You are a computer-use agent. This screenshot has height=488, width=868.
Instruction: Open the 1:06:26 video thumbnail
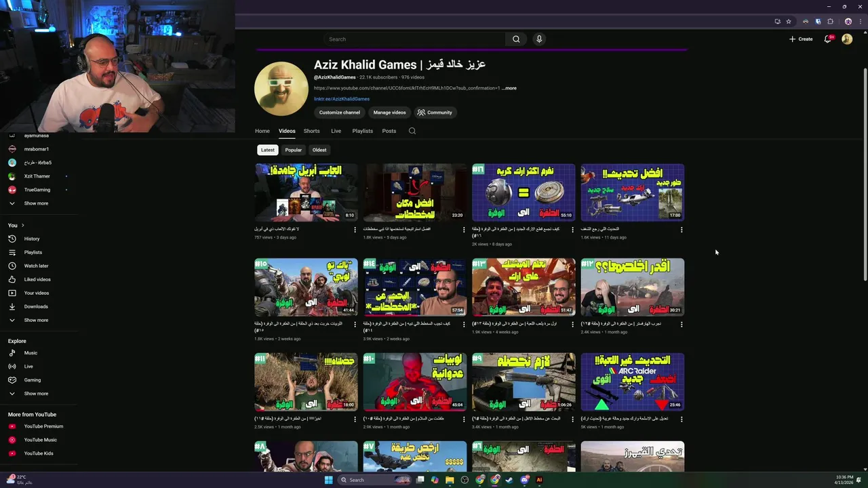[x=524, y=382]
